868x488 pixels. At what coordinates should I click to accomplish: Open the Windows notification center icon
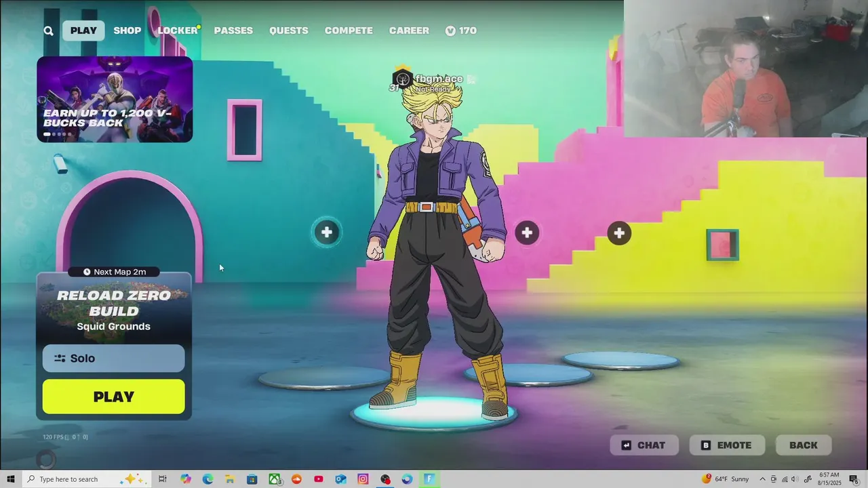[x=854, y=479]
